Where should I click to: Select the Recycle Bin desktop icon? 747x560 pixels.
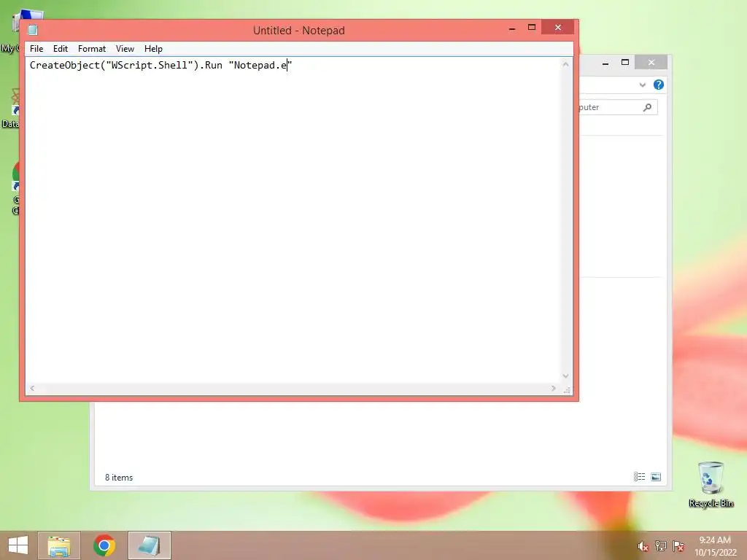point(711,484)
